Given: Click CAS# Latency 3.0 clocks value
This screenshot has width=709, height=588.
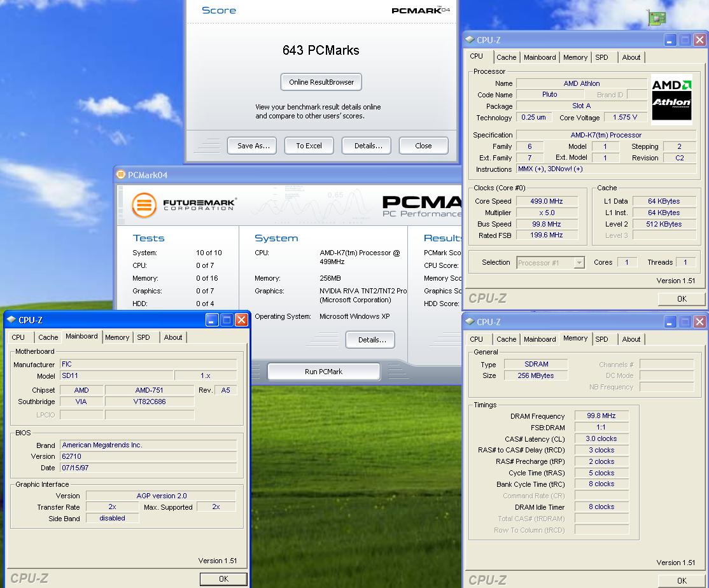Looking at the screenshot, I should [x=601, y=438].
